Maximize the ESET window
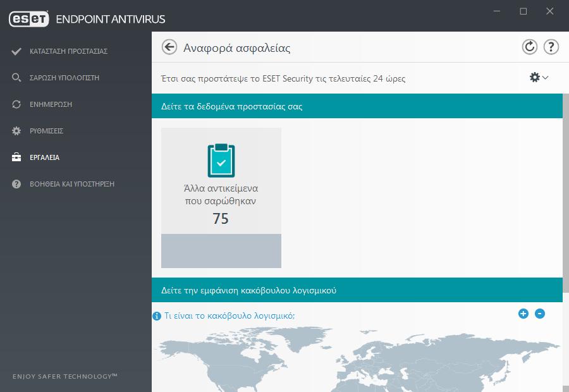This screenshot has width=569, height=392. 523,11
